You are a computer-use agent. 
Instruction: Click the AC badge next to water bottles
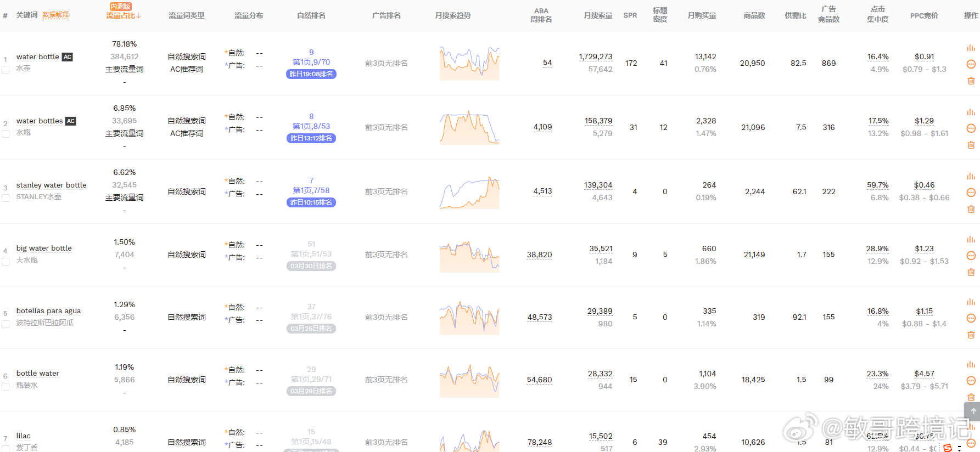pos(70,121)
